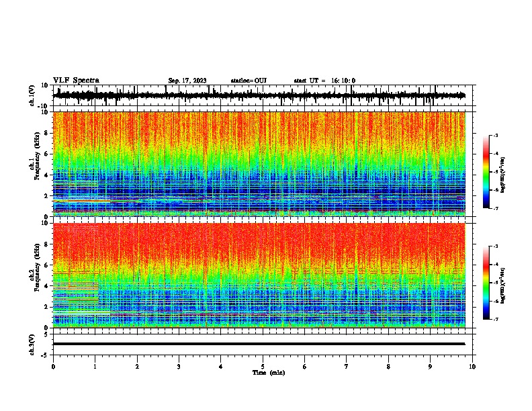Click the date 'Sep. 17, 2023'
The width and height of the screenshot is (532, 411).
[x=187, y=81]
